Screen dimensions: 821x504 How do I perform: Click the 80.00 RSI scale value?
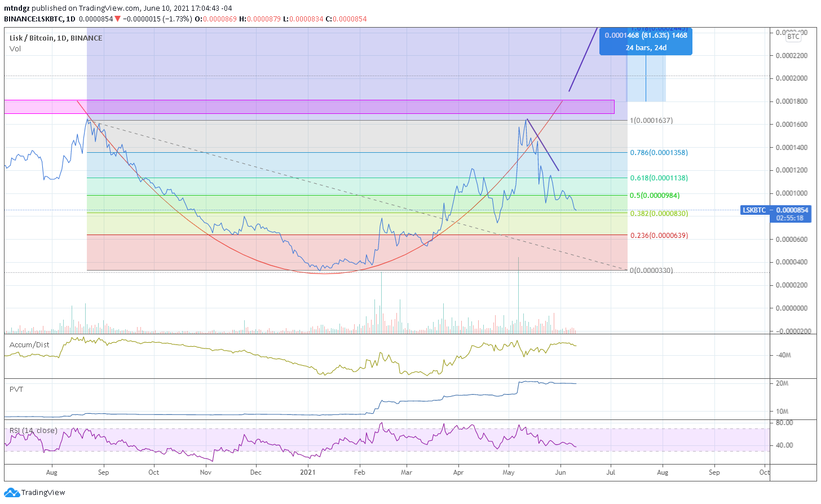click(784, 423)
